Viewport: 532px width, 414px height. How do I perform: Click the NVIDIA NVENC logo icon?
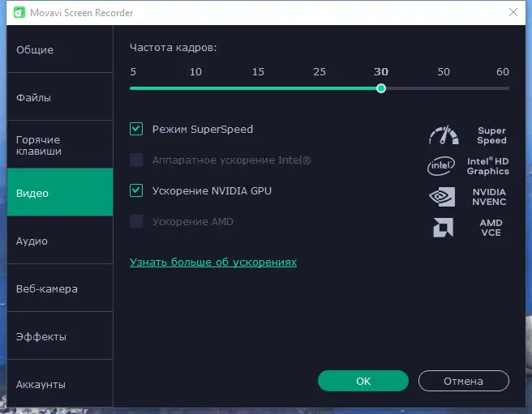point(443,197)
